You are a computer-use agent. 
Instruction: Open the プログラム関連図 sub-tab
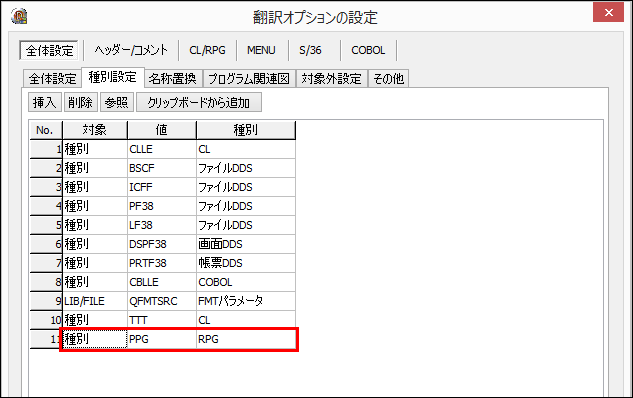249,79
